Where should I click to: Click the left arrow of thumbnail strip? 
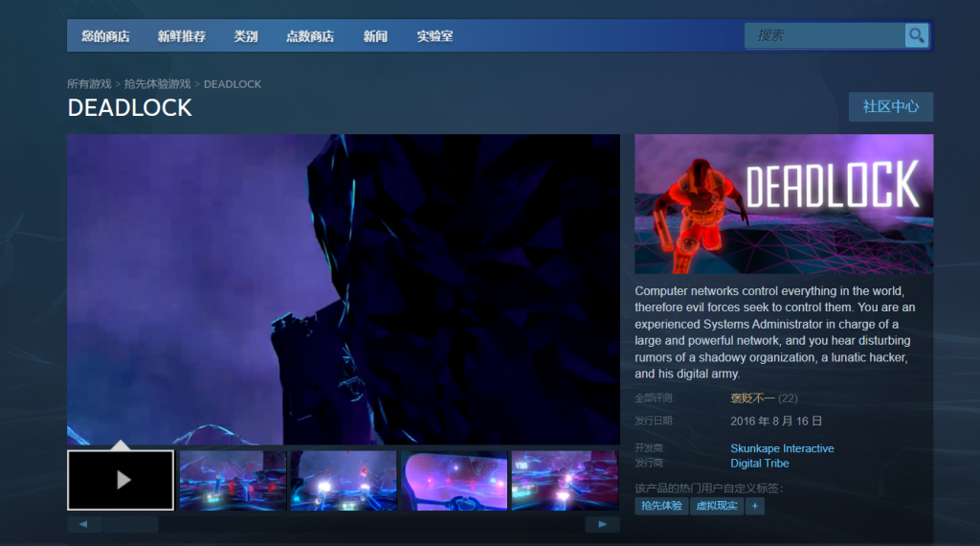pos(84,524)
